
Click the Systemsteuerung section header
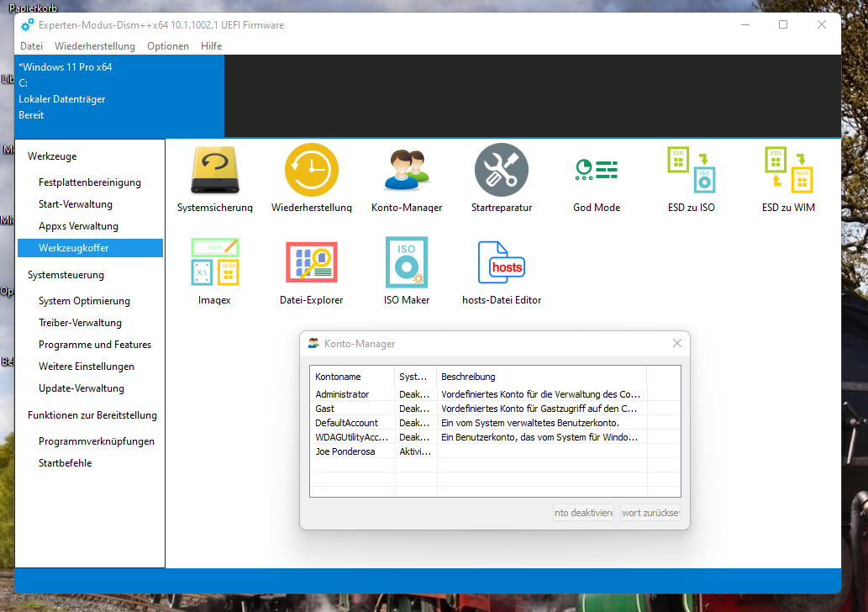[x=66, y=275]
